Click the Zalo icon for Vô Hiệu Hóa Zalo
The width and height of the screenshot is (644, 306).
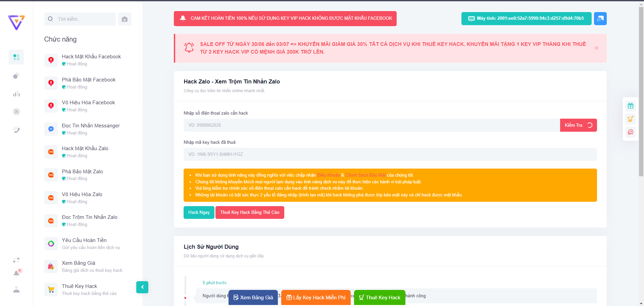click(x=51, y=198)
